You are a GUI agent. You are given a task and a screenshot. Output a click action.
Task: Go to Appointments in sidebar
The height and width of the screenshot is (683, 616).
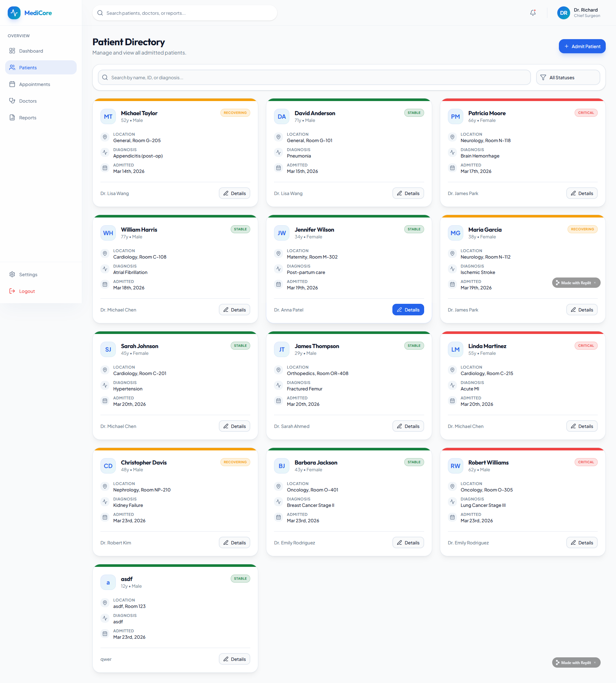coord(35,84)
